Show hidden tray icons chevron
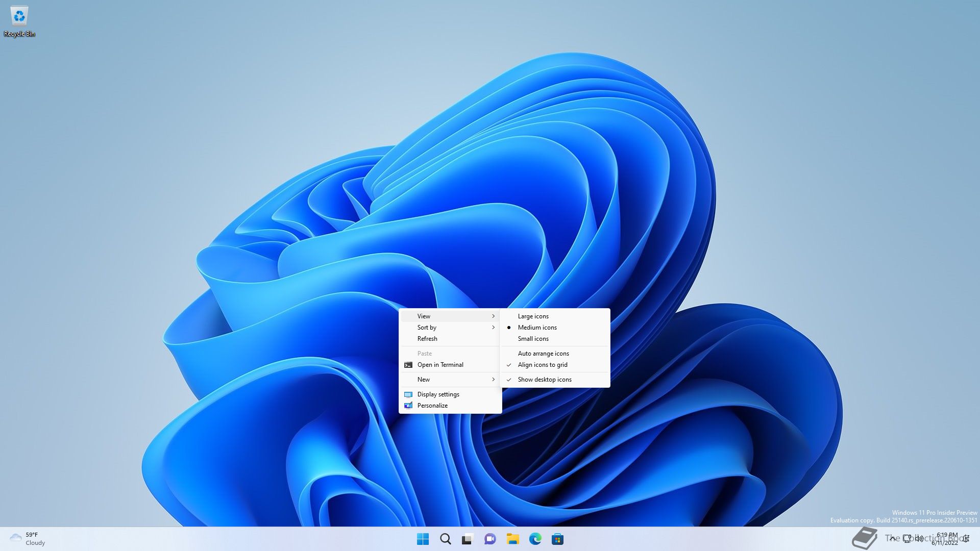Viewport: 980px width, 551px height. pyautogui.click(x=892, y=539)
